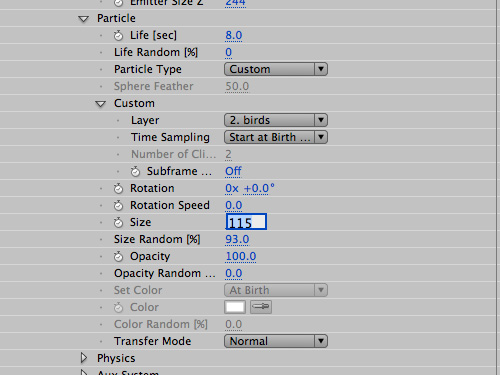Open the Time Sampling dropdown
Viewport: 500px width, 375px height.
(276, 137)
